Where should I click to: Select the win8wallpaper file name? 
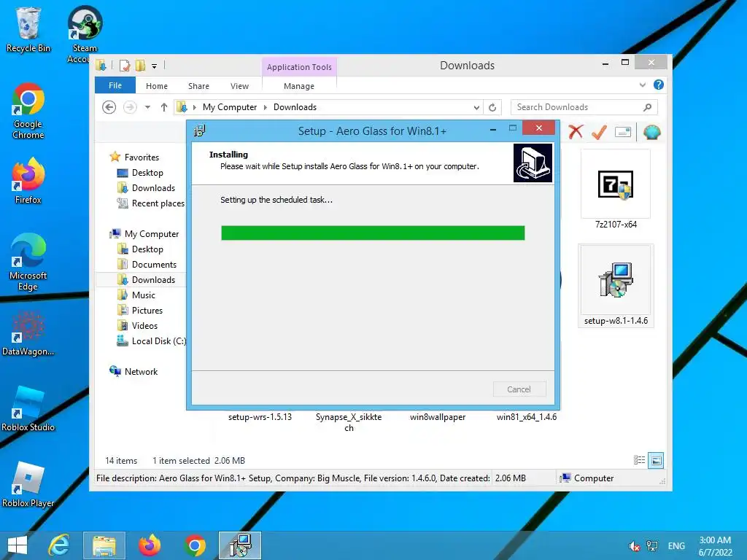[x=438, y=417]
